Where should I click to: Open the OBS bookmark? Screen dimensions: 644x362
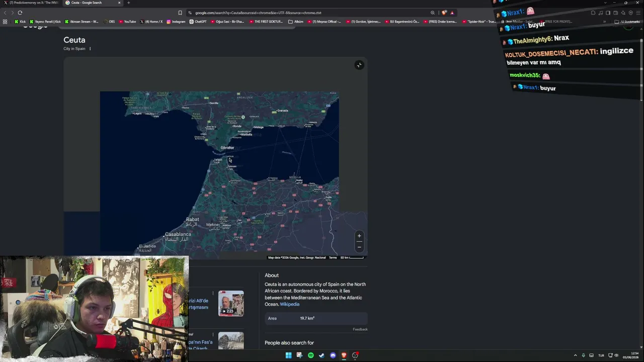[109, 22]
